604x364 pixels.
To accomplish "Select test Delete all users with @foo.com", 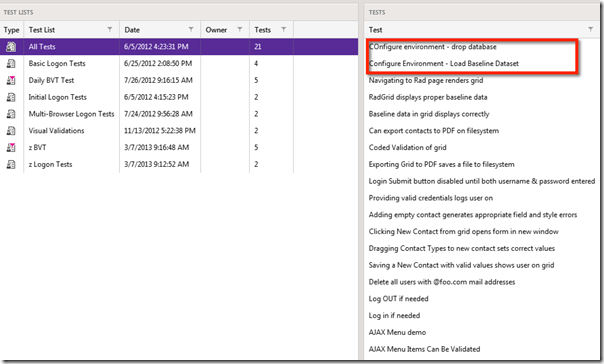I will point(441,282).
